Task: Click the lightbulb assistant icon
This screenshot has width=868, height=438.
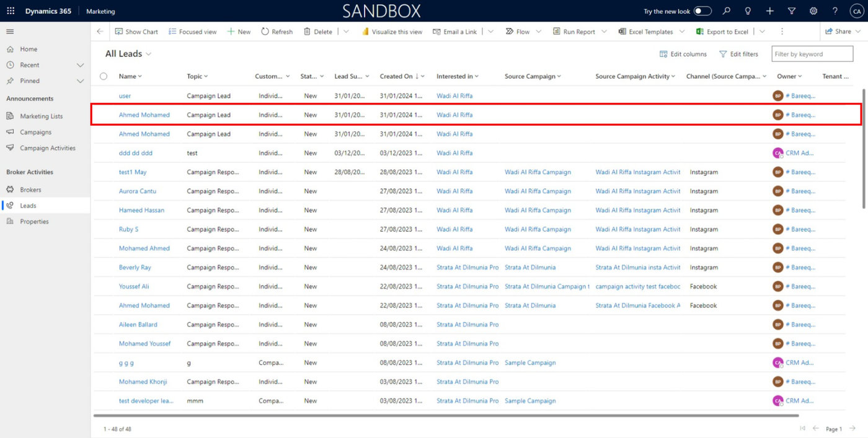Action: click(x=748, y=11)
